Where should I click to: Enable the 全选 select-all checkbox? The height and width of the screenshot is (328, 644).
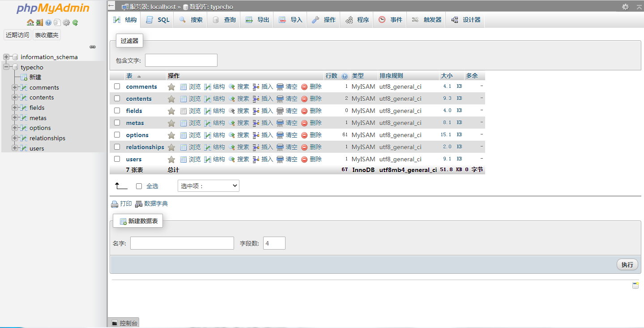139,186
